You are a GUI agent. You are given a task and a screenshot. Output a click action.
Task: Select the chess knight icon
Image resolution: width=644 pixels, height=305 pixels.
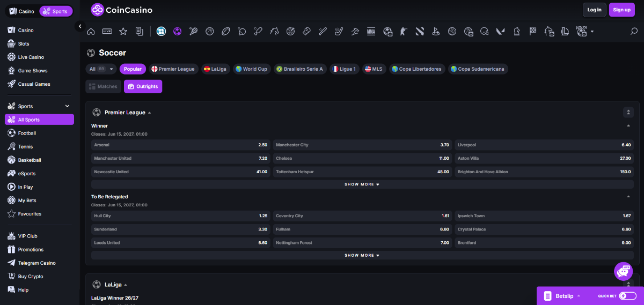point(516,32)
